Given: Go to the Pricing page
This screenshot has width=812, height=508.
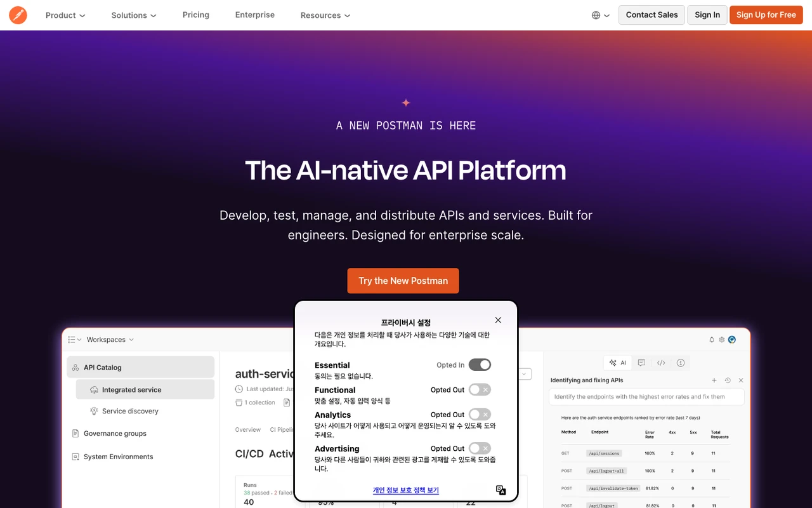Looking at the screenshot, I should pyautogui.click(x=196, y=15).
